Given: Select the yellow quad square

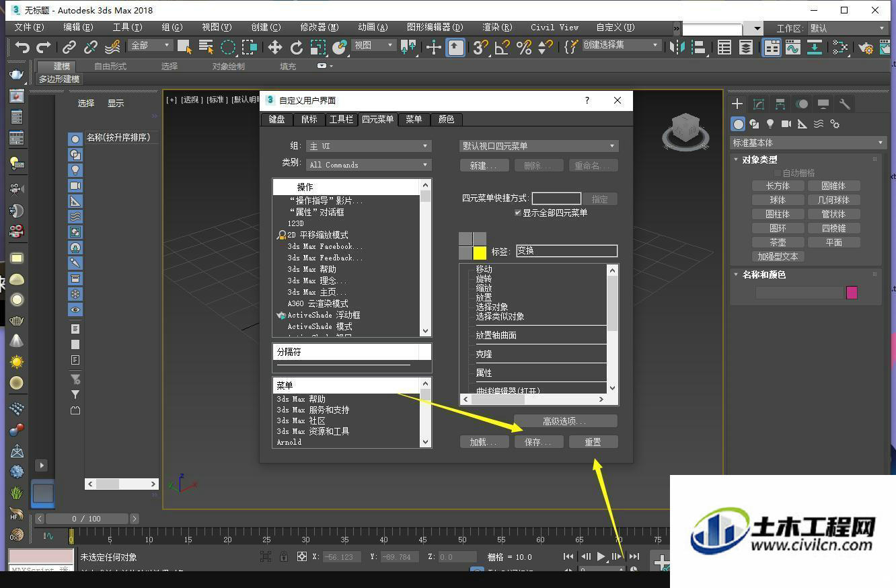Looking at the screenshot, I should [479, 253].
